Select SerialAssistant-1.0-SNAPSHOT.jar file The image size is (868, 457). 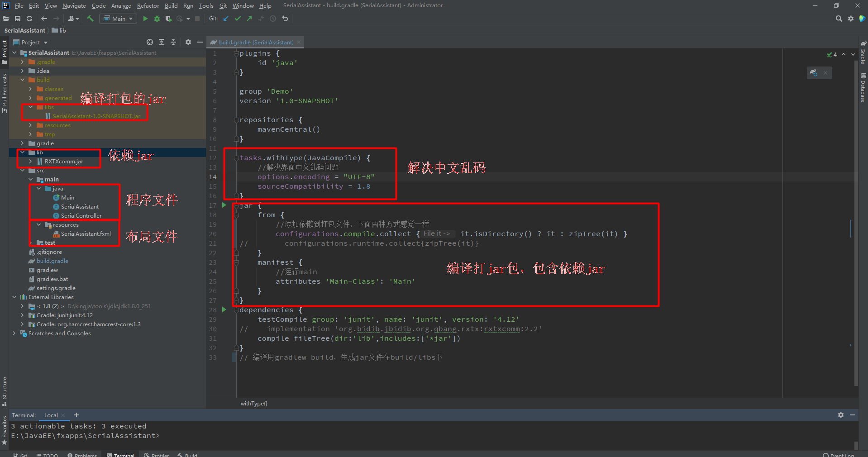click(x=96, y=116)
